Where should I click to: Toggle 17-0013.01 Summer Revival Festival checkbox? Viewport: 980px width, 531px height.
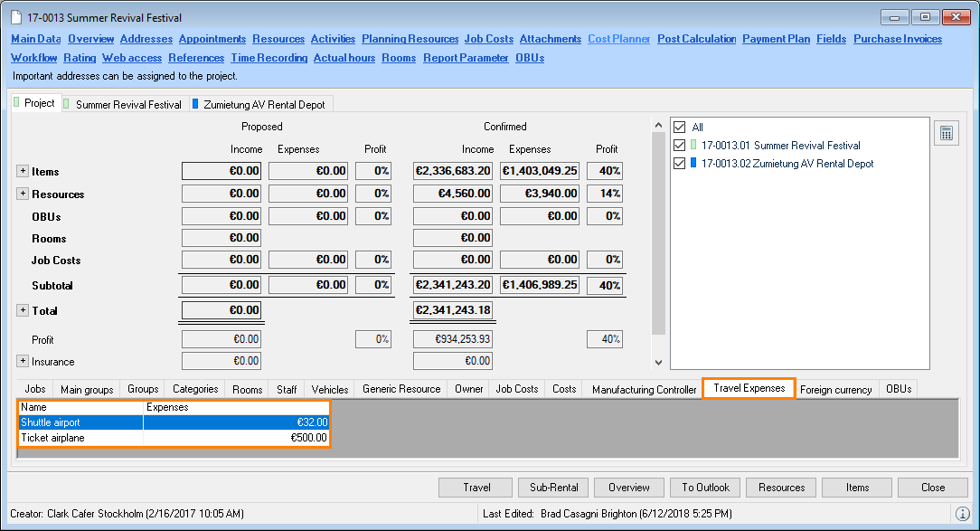coord(680,146)
